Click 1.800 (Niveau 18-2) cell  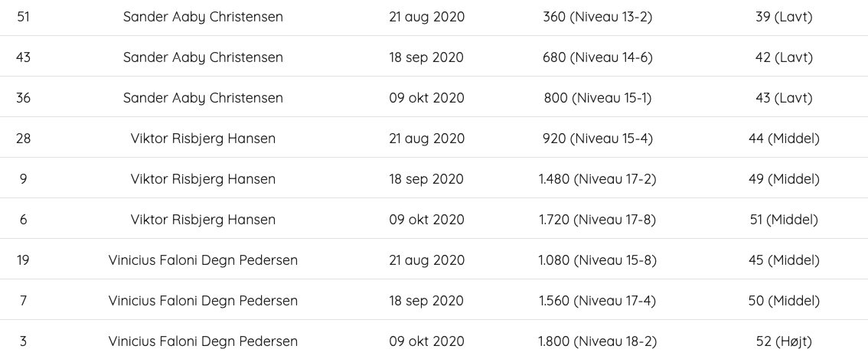pos(597,341)
